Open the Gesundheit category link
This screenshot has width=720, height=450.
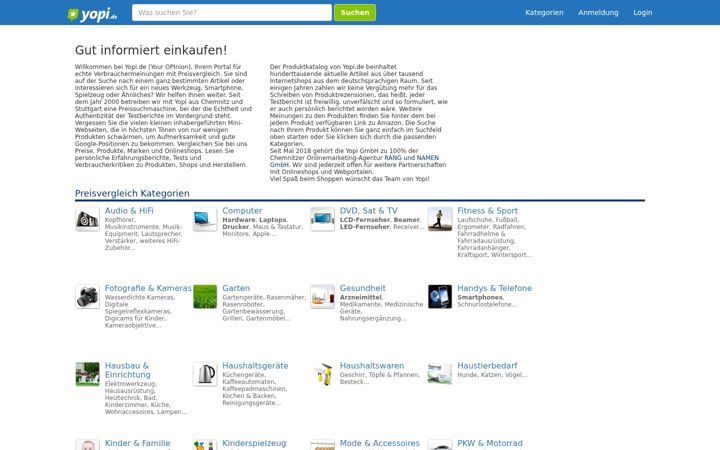point(363,288)
